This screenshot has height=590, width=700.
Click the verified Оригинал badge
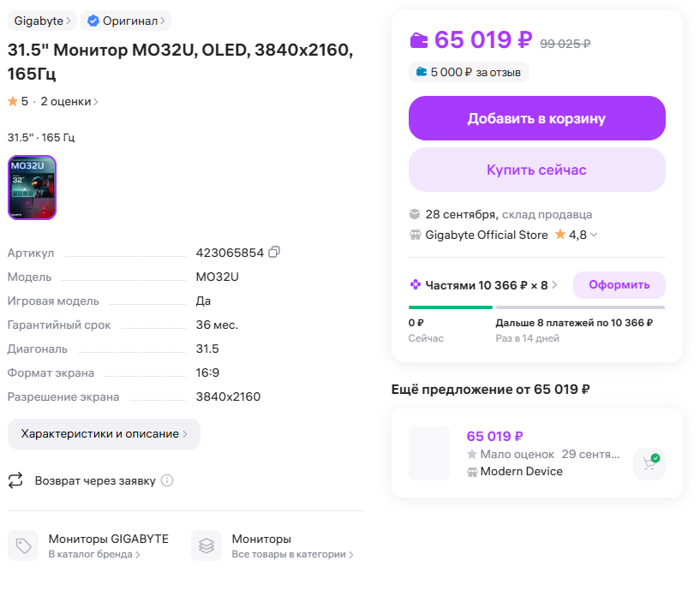tap(126, 21)
